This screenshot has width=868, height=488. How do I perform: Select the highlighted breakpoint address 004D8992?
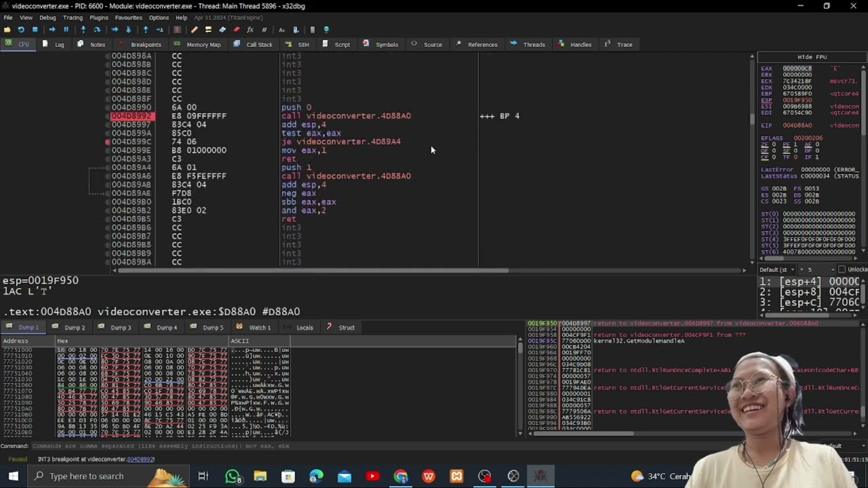coord(132,116)
